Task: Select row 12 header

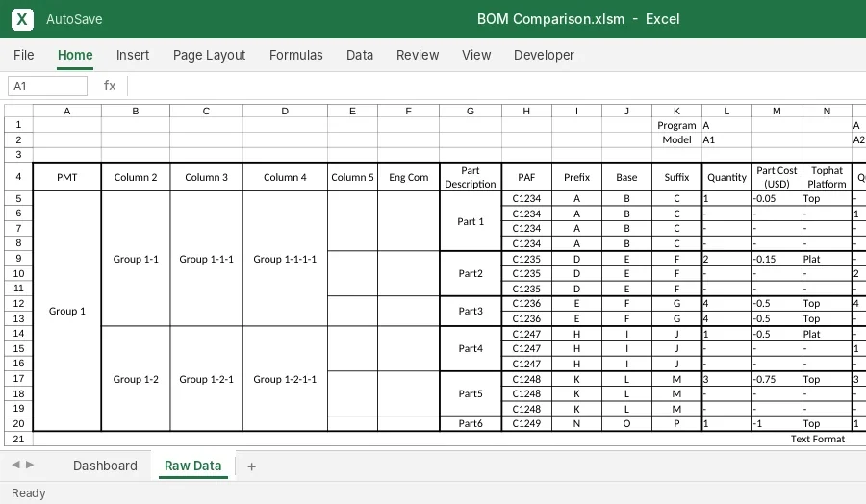Action: click(x=18, y=303)
